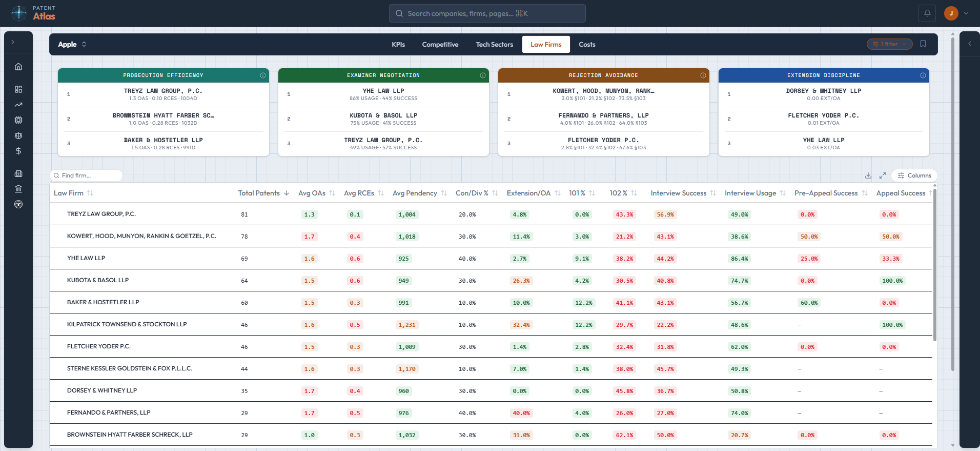Select the YHE LAW LLP table row
980x451 pixels.
(x=491, y=258)
